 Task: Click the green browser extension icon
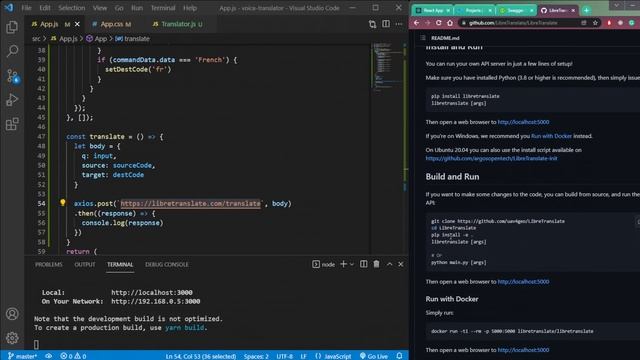coord(631,23)
